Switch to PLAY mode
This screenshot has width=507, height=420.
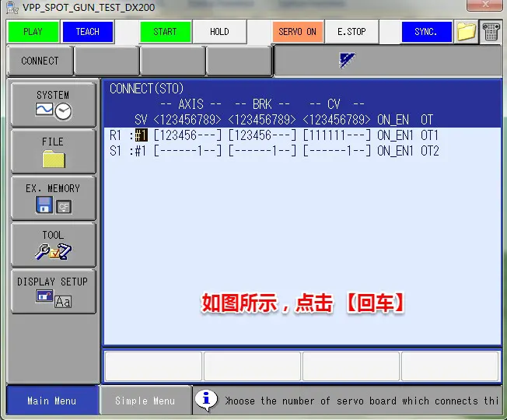[x=33, y=32]
